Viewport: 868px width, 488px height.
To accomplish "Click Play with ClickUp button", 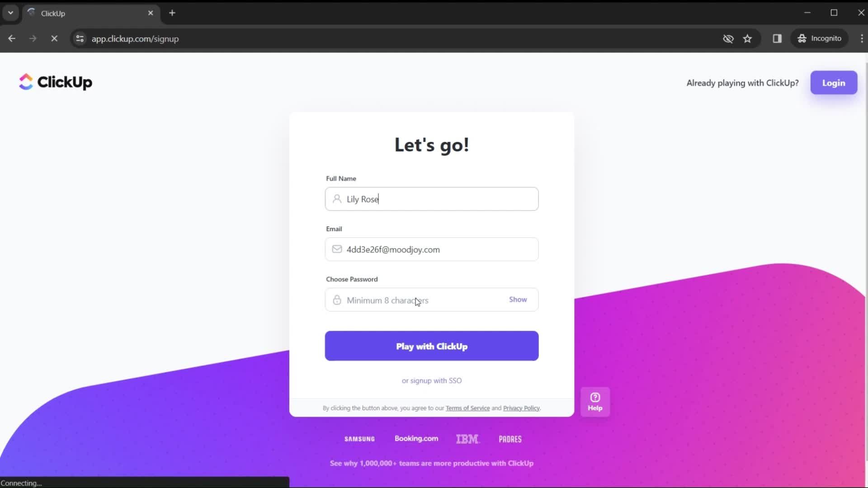I will 432,346.
